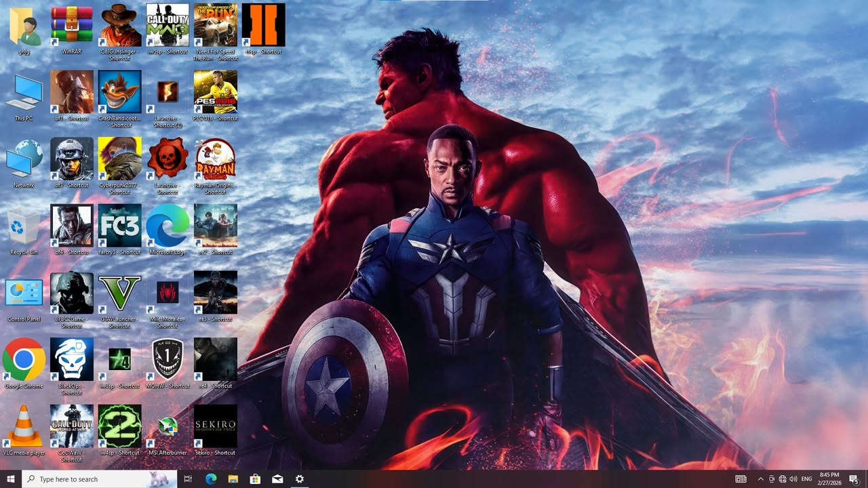Click the taskbar search box
868x488 pixels.
(100, 479)
